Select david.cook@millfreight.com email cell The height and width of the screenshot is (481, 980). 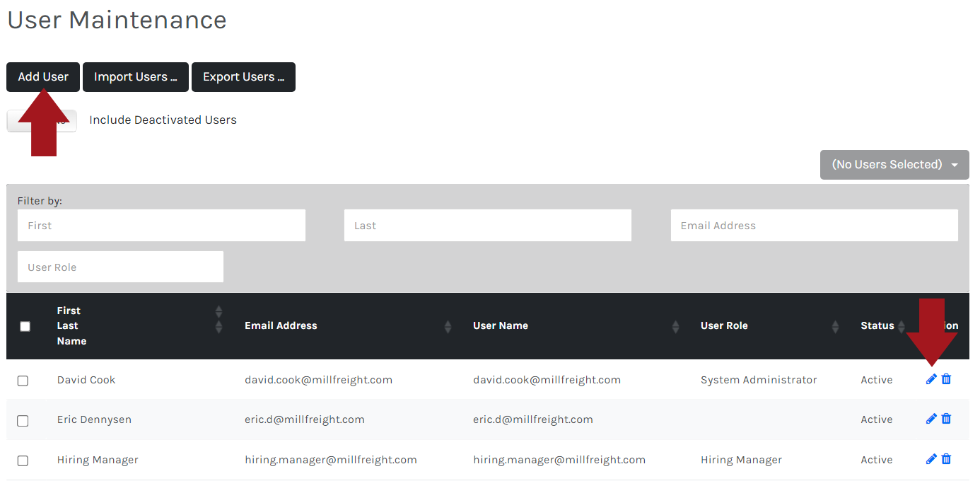(x=318, y=380)
